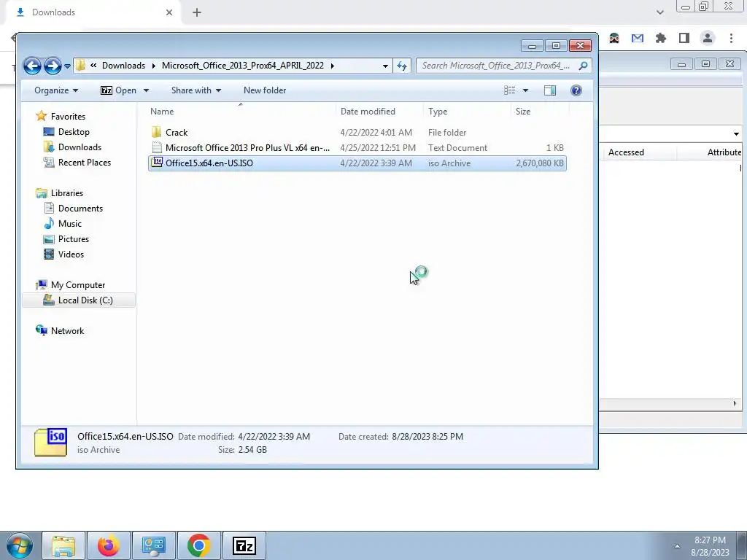The height and width of the screenshot is (560, 747).
Task: Toggle Chrome side panel
Action: (x=684, y=38)
